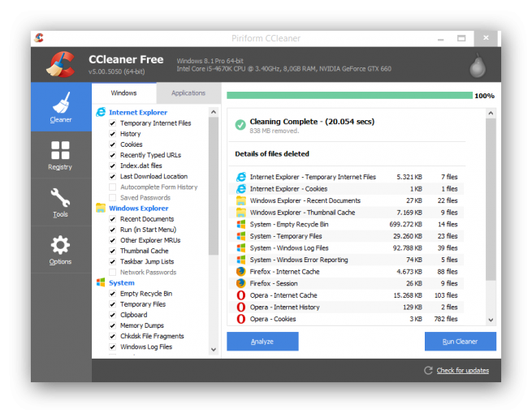This screenshot has height=413, width=532.
Task: Click Windows icon beside Windows Error Reporting result
Action: [241, 260]
